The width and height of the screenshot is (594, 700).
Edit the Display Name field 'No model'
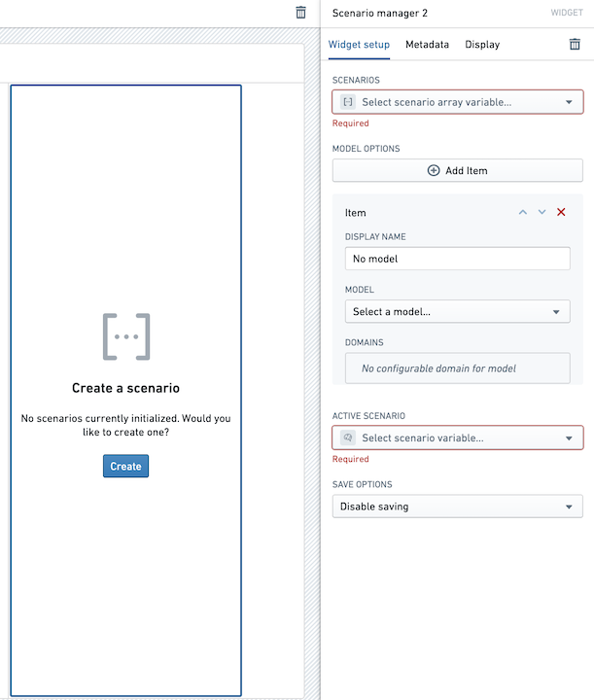tap(458, 259)
